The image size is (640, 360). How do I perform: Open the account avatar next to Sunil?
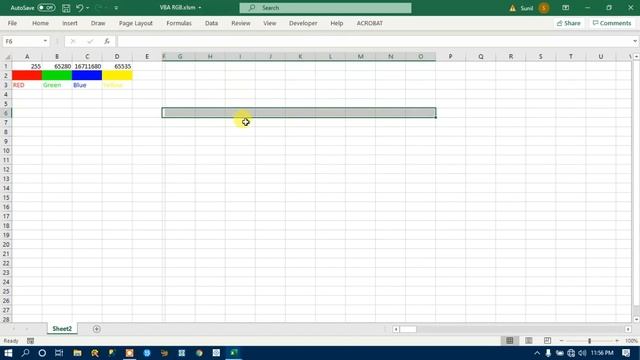pyautogui.click(x=544, y=8)
